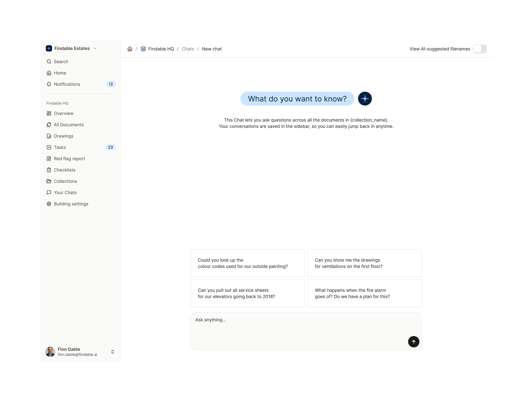Click the finn.dable@findable.ai email text

pyautogui.click(x=77, y=355)
